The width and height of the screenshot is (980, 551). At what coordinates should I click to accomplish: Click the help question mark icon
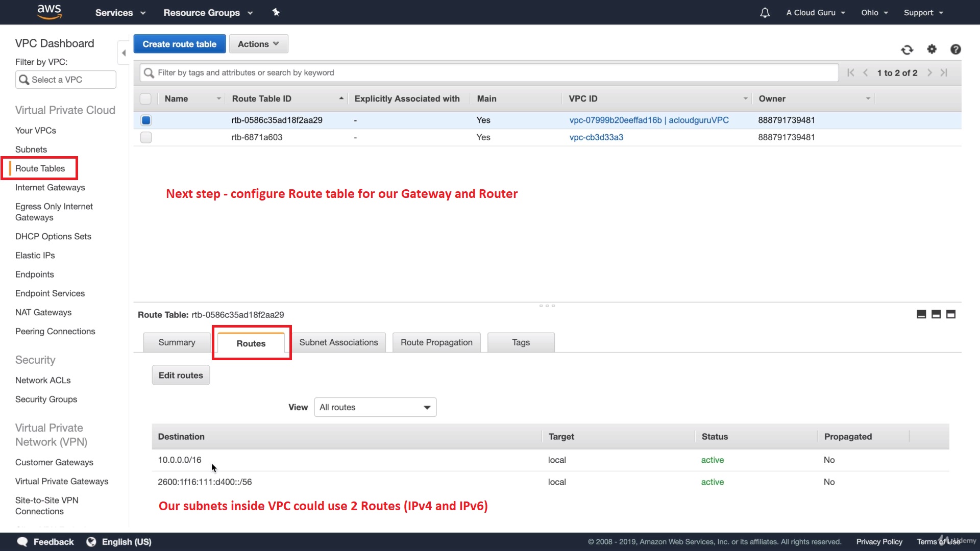pos(955,49)
